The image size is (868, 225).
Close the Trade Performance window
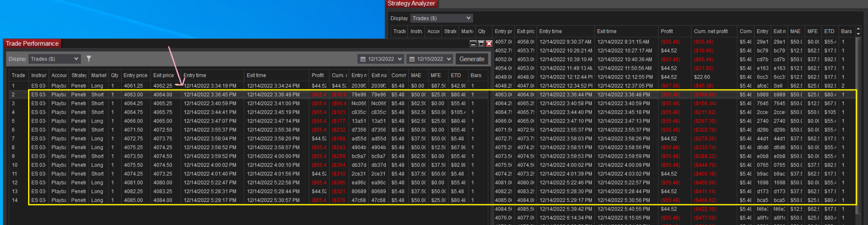pyautogui.click(x=489, y=44)
